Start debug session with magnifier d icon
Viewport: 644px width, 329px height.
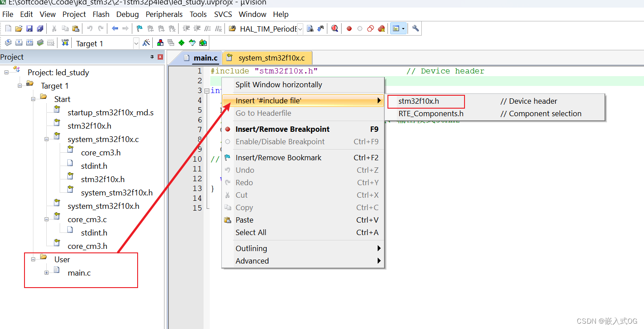pyautogui.click(x=334, y=28)
